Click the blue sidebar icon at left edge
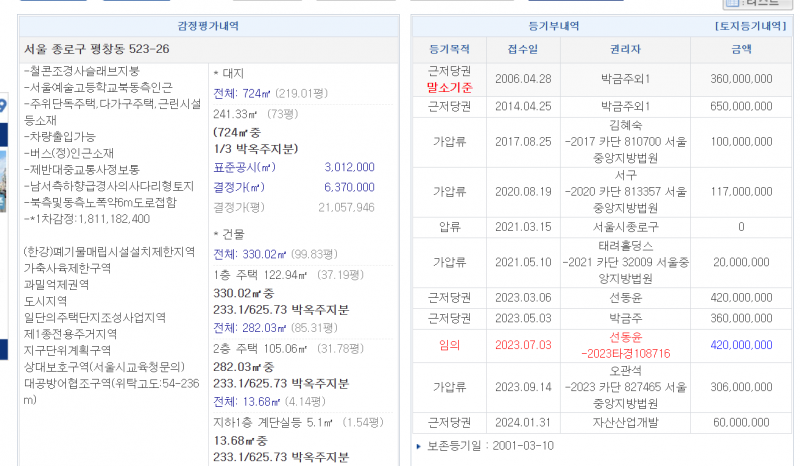The width and height of the screenshot is (800, 466). (3, 107)
